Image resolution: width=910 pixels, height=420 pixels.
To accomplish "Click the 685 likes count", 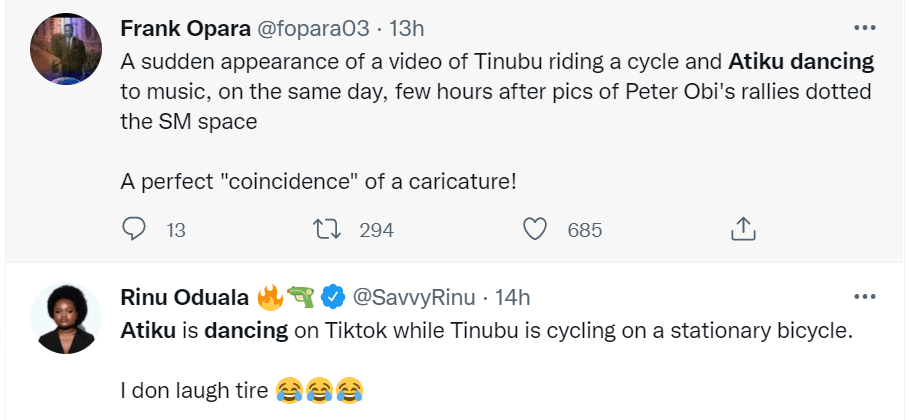I will click(x=584, y=230).
